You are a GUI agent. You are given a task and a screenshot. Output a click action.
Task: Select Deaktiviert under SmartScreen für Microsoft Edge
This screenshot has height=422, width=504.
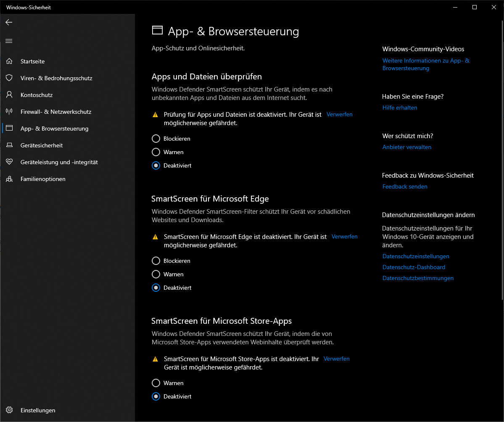(156, 288)
